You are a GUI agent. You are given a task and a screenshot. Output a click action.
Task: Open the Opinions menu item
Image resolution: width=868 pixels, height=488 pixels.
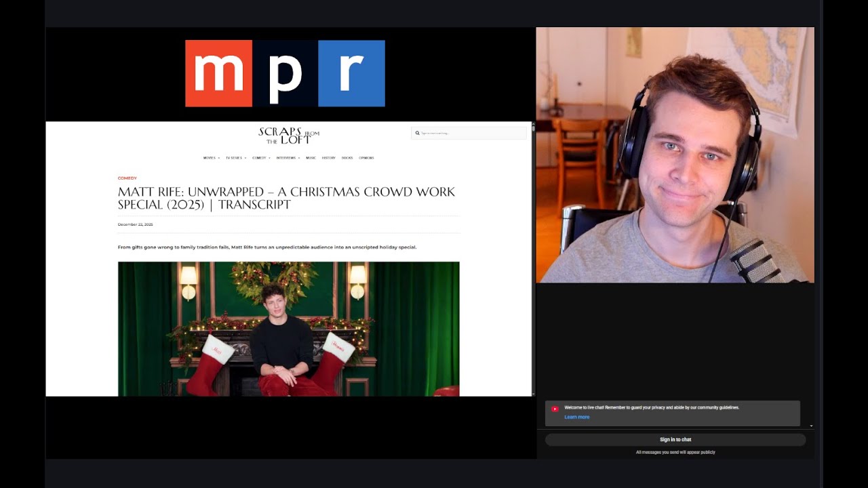(x=366, y=158)
